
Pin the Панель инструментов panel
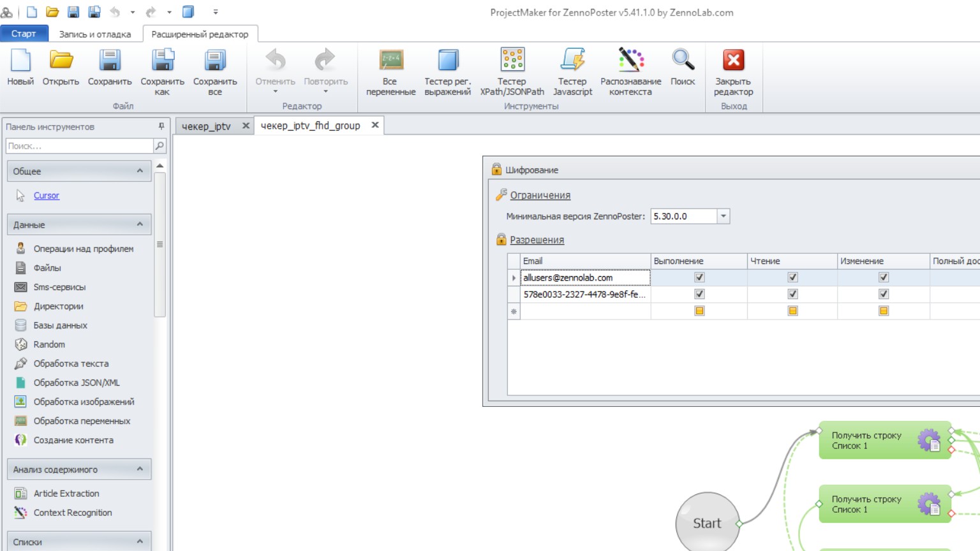pyautogui.click(x=161, y=126)
